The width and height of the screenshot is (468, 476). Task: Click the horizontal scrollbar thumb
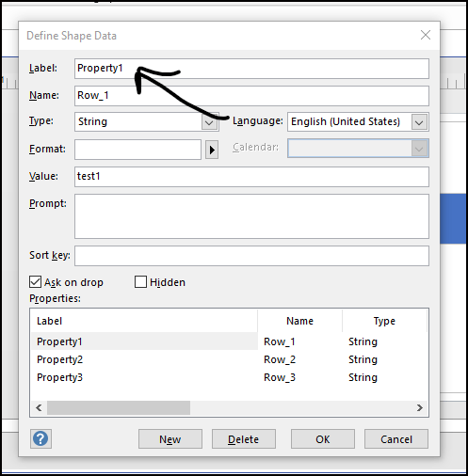tap(119, 407)
